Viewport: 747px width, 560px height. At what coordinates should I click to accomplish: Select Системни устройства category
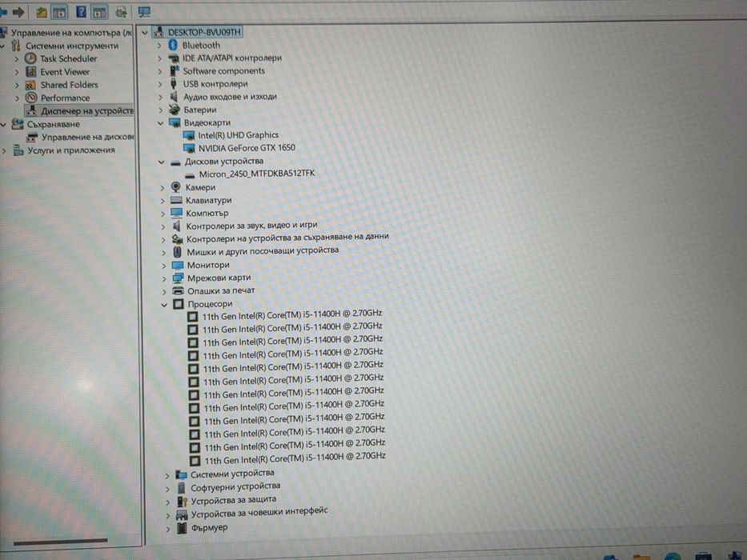coord(232,474)
